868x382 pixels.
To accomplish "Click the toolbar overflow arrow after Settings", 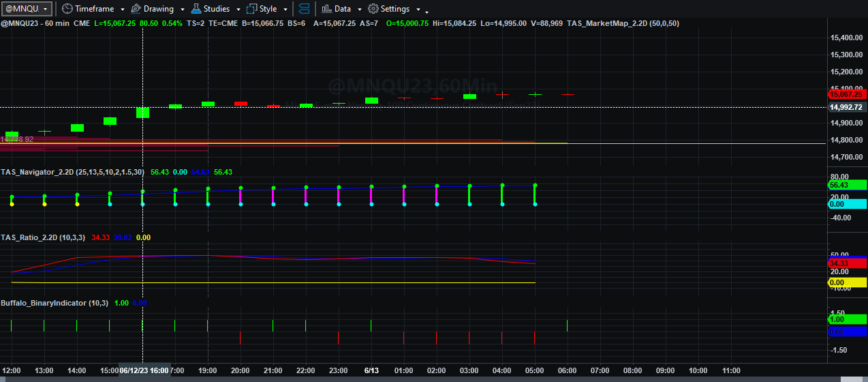I will (x=427, y=12).
